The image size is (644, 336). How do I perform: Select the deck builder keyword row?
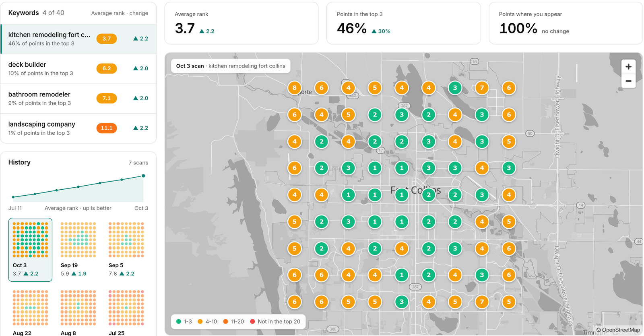[78, 69]
